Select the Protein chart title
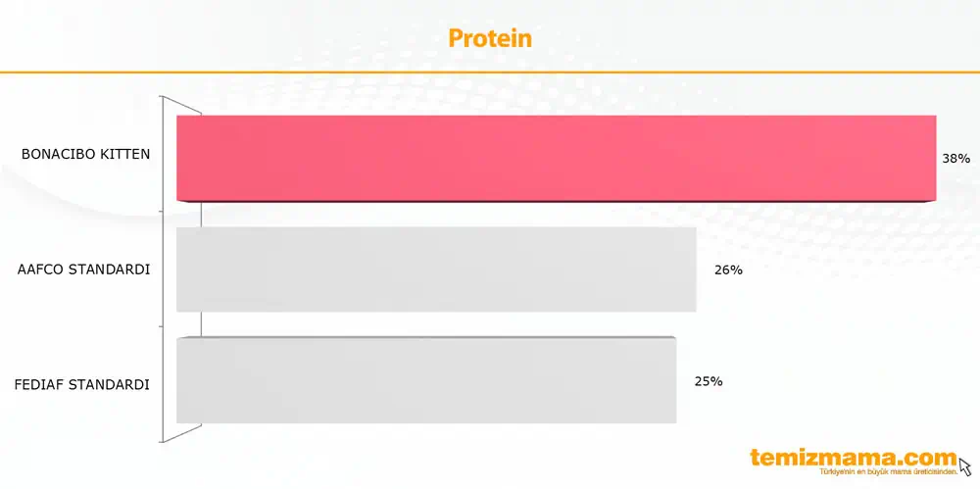This screenshot has width=980, height=489. (490, 38)
